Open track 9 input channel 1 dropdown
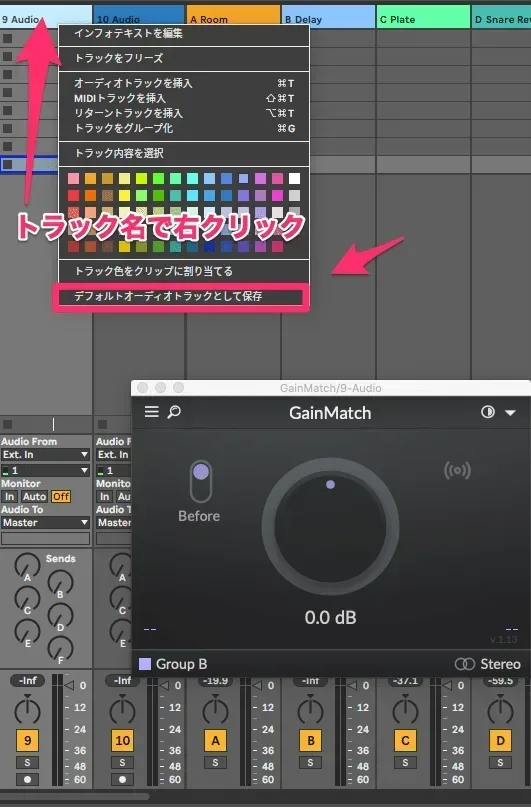Screen dimensions: 531x807 [45, 470]
